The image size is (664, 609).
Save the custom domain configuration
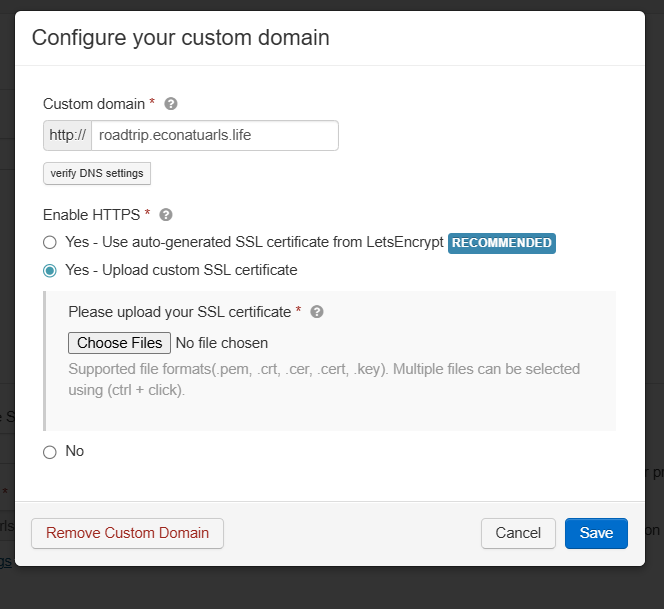pyautogui.click(x=596, y=533)
